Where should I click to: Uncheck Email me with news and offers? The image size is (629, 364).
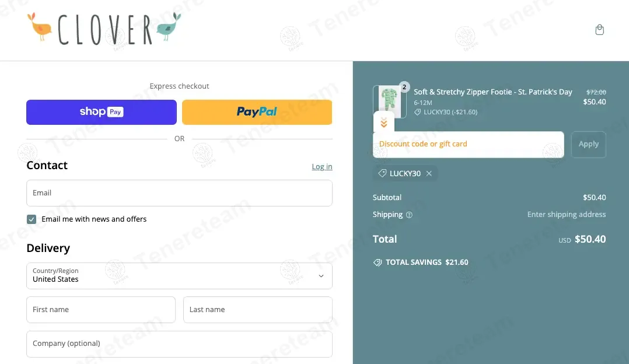pyautogui.click(x=32, y=219)
